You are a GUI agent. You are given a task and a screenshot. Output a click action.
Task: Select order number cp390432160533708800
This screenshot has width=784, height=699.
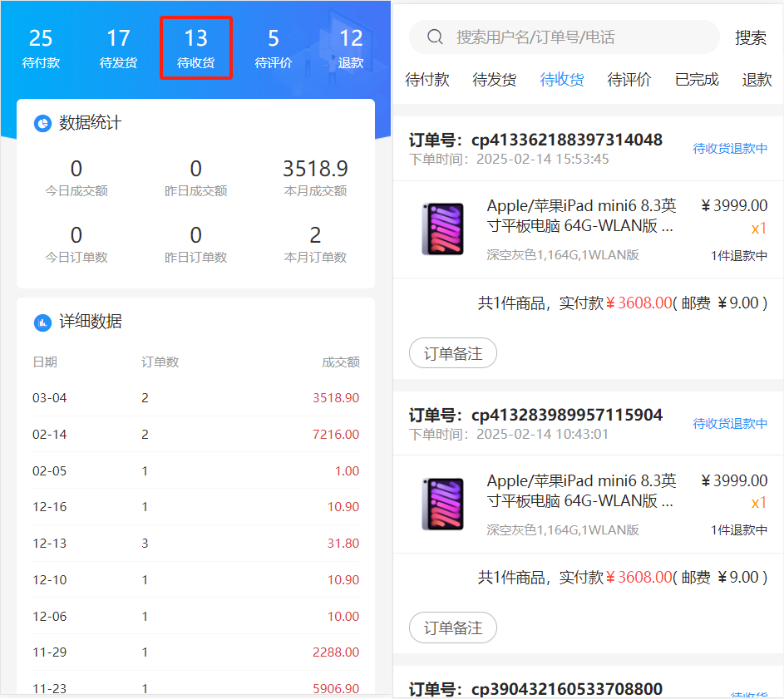pyautogui.click(x=567, y=689)
